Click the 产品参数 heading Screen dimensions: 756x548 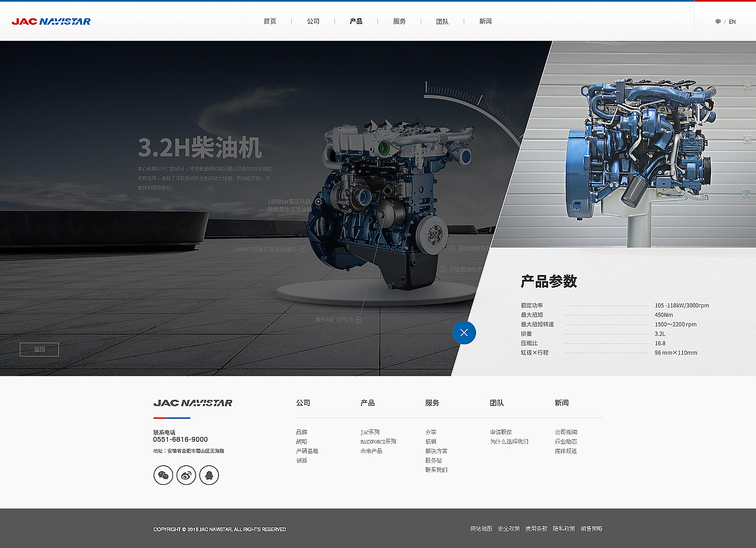point(549,282)
